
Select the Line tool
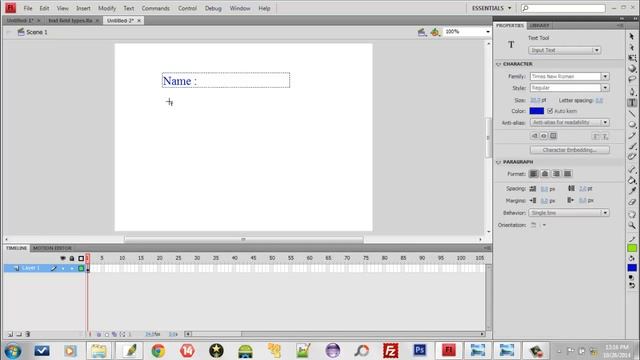tap(632, 113)
